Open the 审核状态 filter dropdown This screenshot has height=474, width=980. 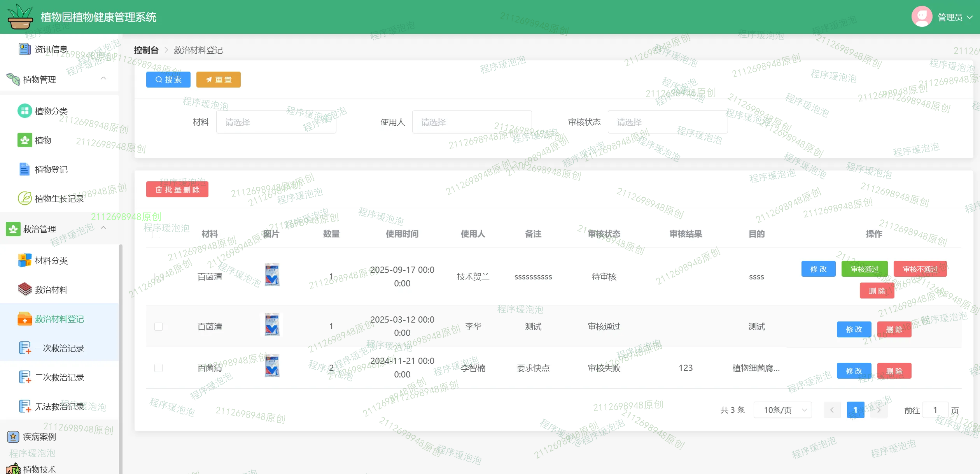click(x=667, y=122)
